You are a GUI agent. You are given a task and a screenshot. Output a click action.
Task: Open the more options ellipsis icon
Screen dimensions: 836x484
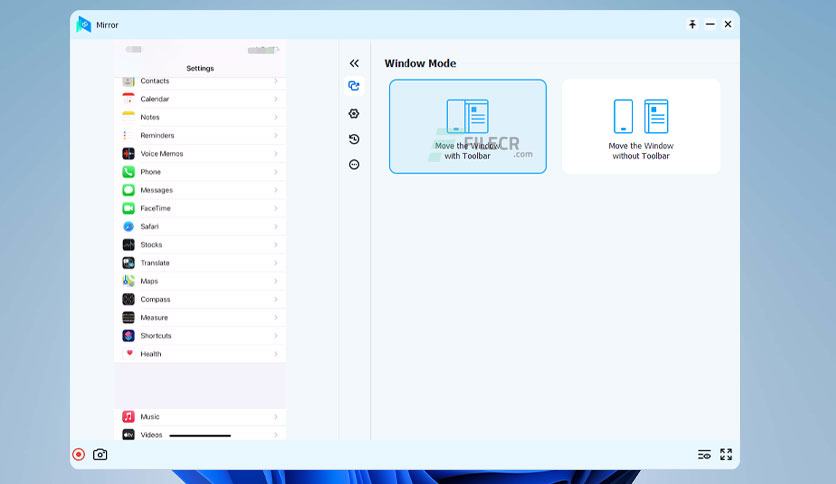coord(354,165)
